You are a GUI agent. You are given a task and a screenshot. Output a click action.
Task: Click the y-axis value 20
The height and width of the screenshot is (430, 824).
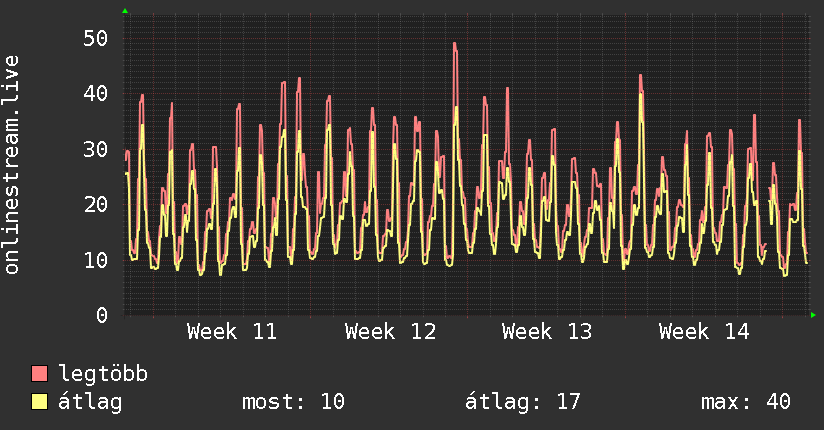[x=96, y=204]
